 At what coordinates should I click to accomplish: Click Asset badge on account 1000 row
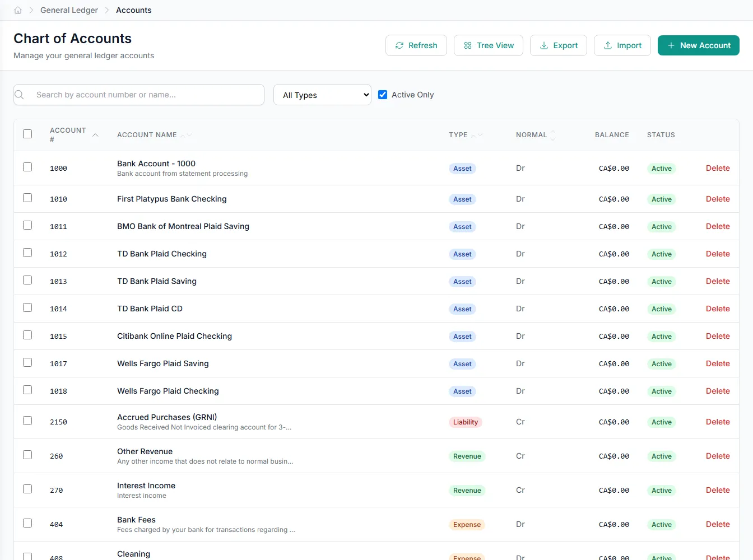point(462,169)
